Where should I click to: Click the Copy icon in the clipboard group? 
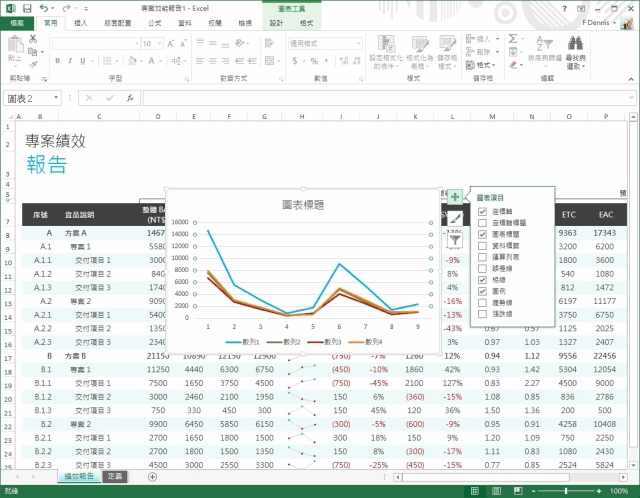33,52
